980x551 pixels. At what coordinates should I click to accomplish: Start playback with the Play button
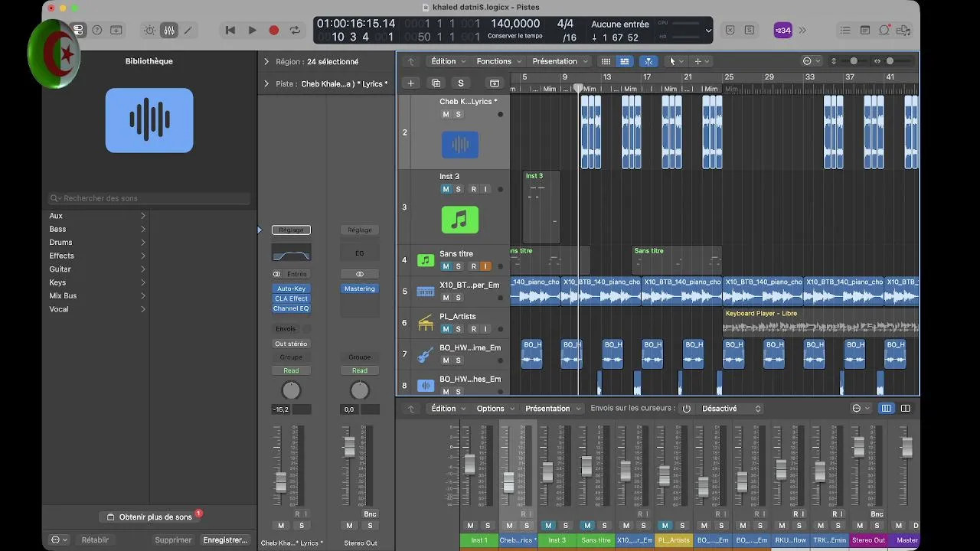(x=252, y=30)
